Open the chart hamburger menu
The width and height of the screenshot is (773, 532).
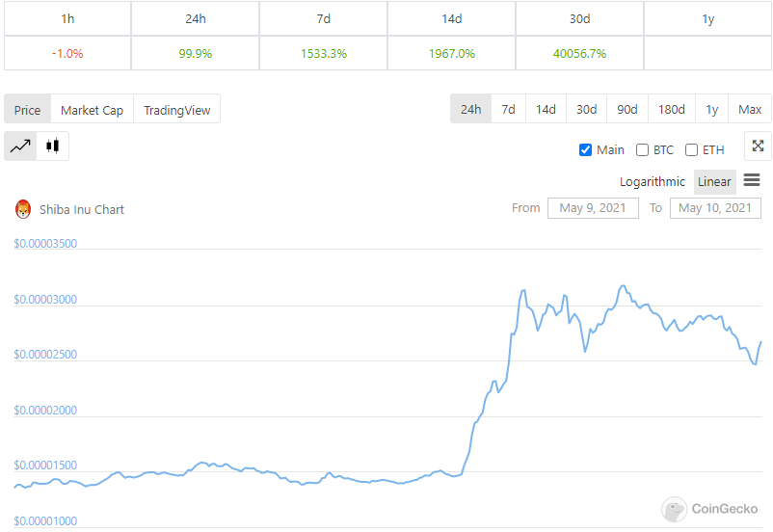(751, 180)
